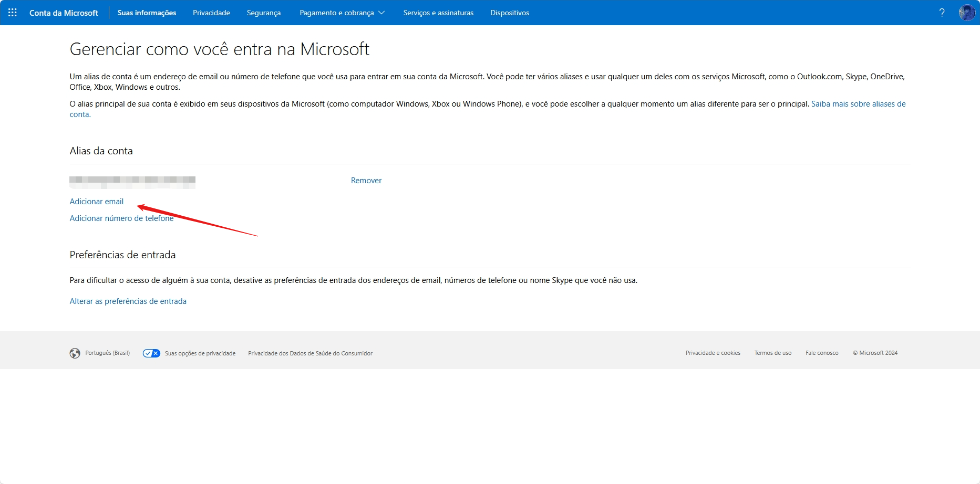Select the blurred account alias entry
Image resolution: width=980 pixels, height=484 pixels.
click(x=132, y=182)
